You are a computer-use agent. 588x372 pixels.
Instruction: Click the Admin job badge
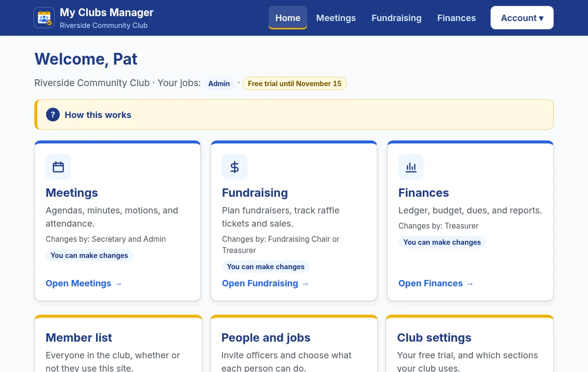(219, 84)
